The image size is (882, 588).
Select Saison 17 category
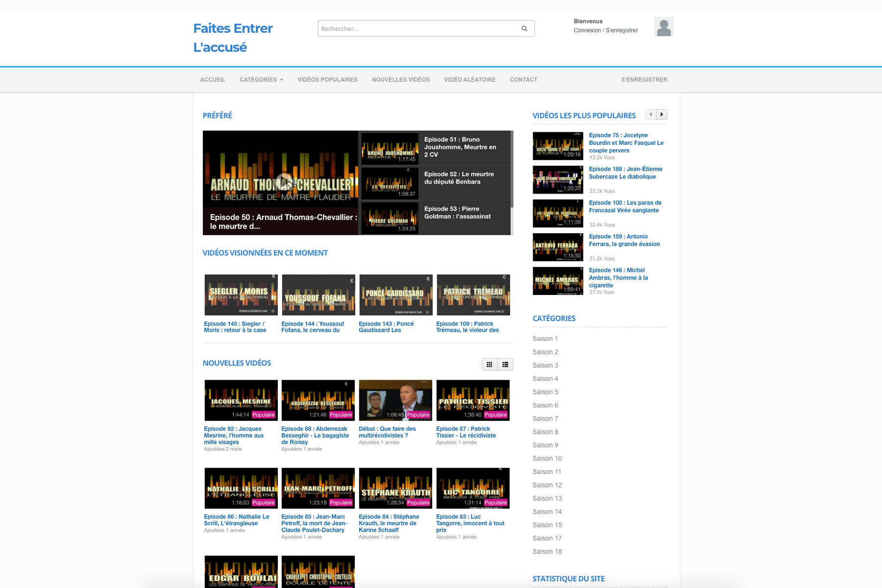tap(547, 538)
